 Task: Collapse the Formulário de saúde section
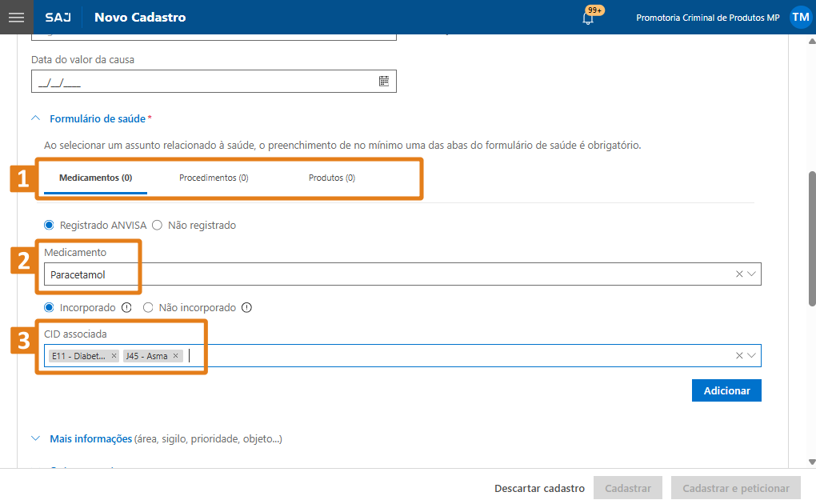pos(35,118)
